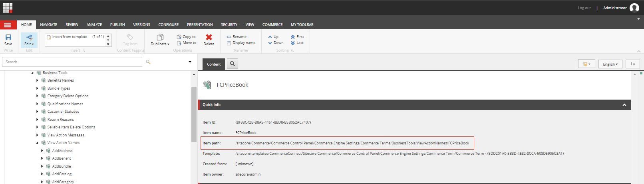Move item Up in sorting
644x184 pixels.
tap(273, 37)
